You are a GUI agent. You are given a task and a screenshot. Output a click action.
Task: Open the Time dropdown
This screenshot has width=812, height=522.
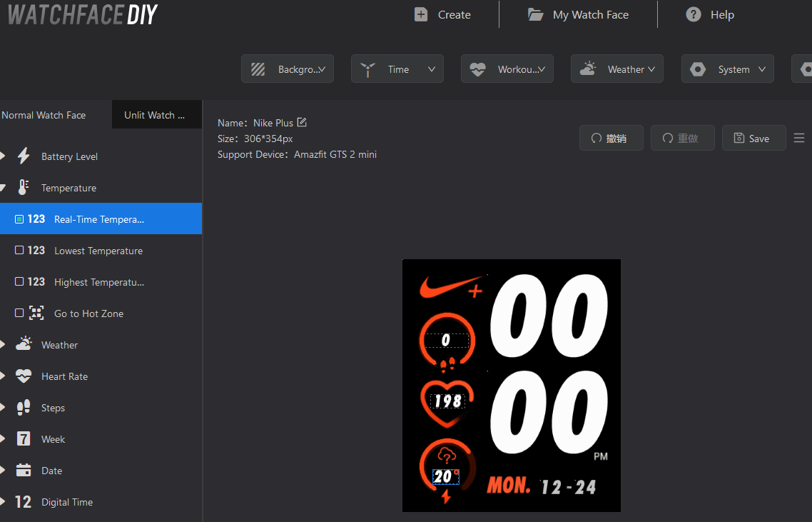pyautogui.click(x=397, y=69)
